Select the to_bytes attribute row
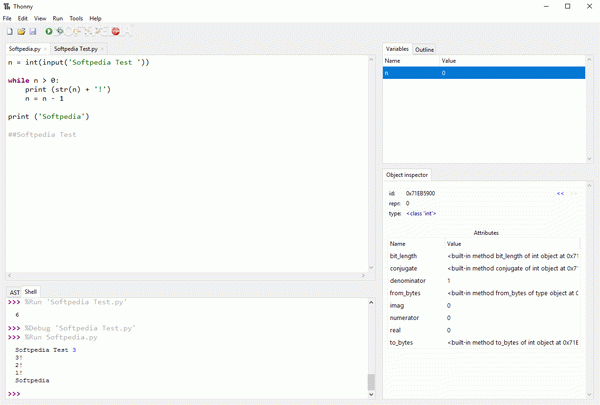600x405 pixels. (484, 343)
